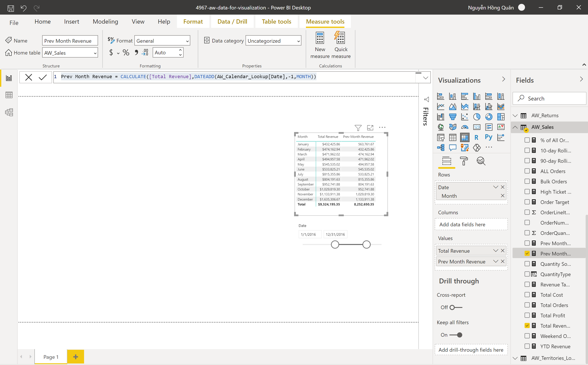This screenshot has height=365, width=588.
Task: Insert a Python visual
Action: coord(488,137)
